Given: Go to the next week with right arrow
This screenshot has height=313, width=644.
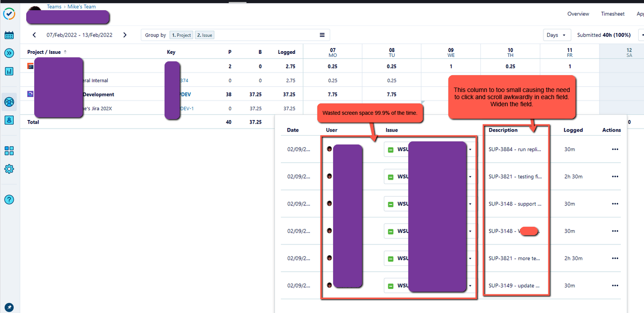Looking at the screenshot, I should pos(125,35).
